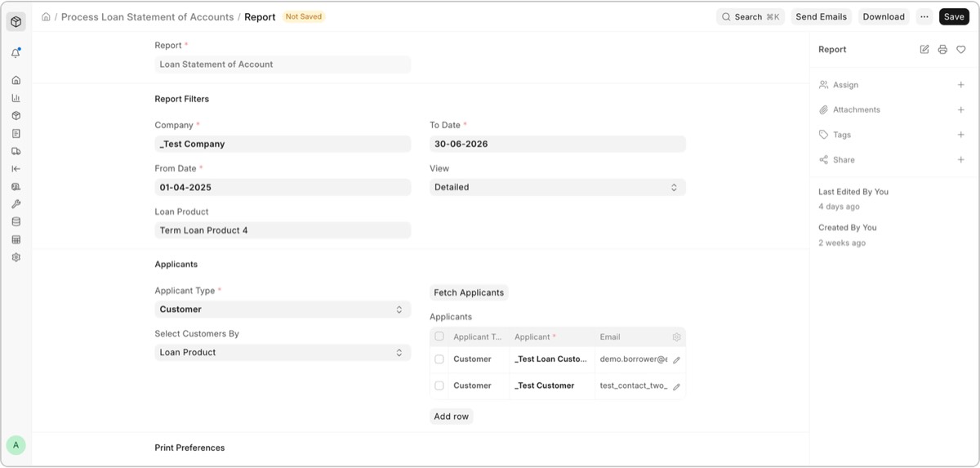The width and height of the screenshot is (980, 468).
Task: Click the _Test Customer applicant cell
Action: pyautogui.click(x=552, y=386)
